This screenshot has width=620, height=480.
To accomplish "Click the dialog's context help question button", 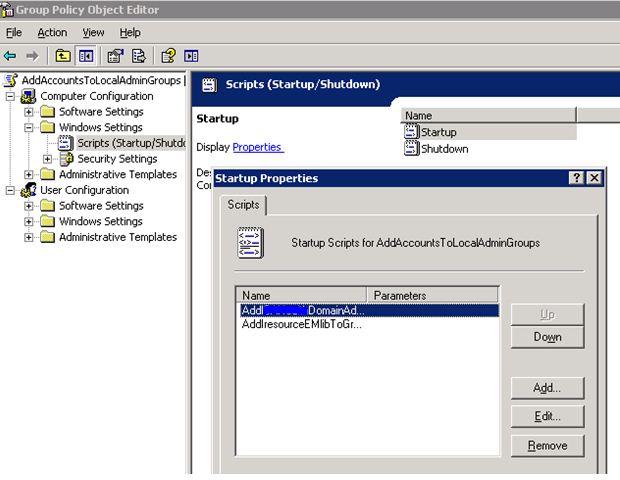I will click(x=576, y=178).
